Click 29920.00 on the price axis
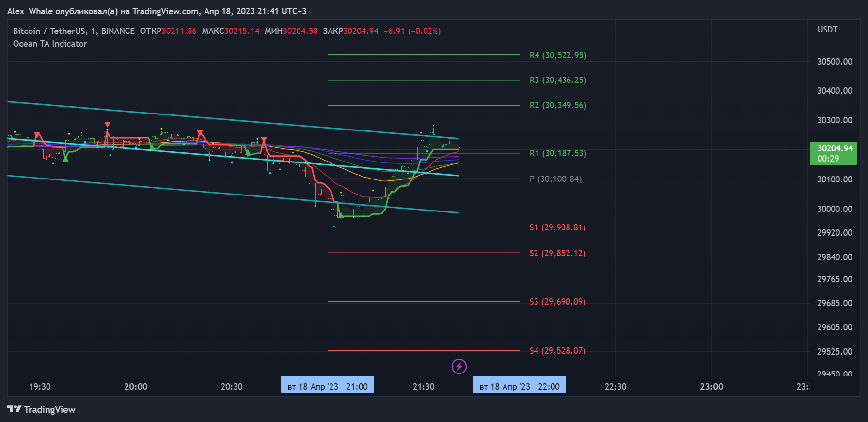Viewport: 868px width, 422px height. (x=835, y=233)
